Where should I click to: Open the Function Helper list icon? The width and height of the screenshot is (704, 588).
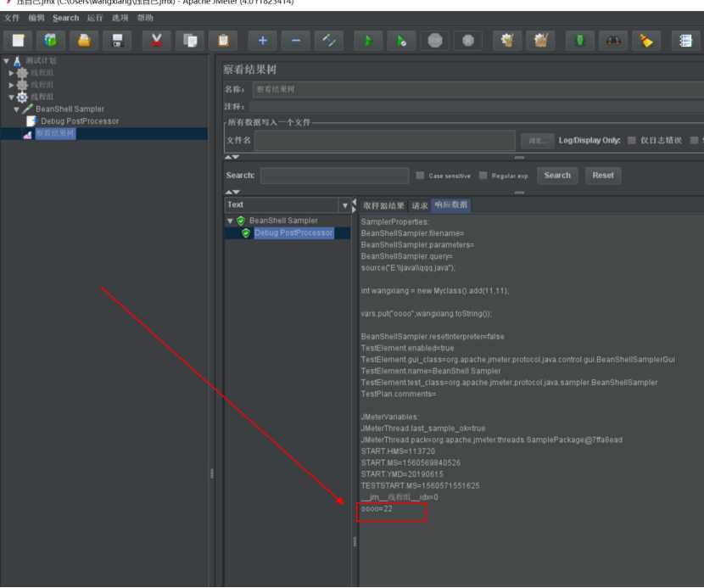[685, 41]
